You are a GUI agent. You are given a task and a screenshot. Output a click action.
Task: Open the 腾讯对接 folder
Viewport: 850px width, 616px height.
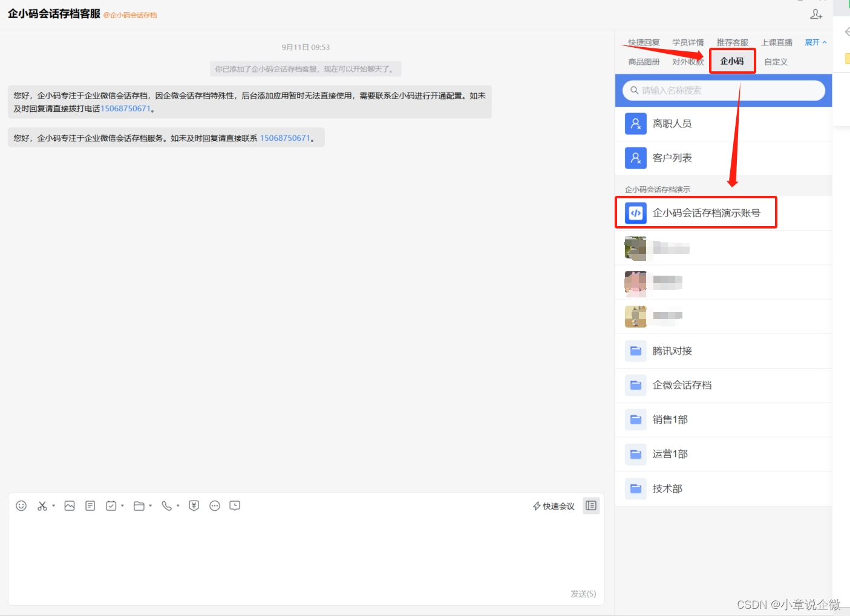(x=724, y=351)
